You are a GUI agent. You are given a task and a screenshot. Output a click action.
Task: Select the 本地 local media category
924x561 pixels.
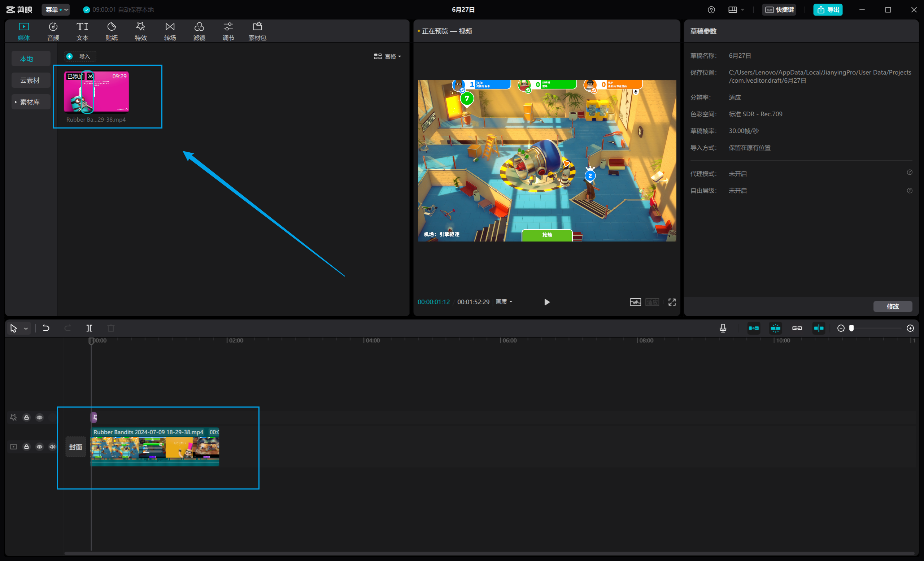tap(31, 58)
